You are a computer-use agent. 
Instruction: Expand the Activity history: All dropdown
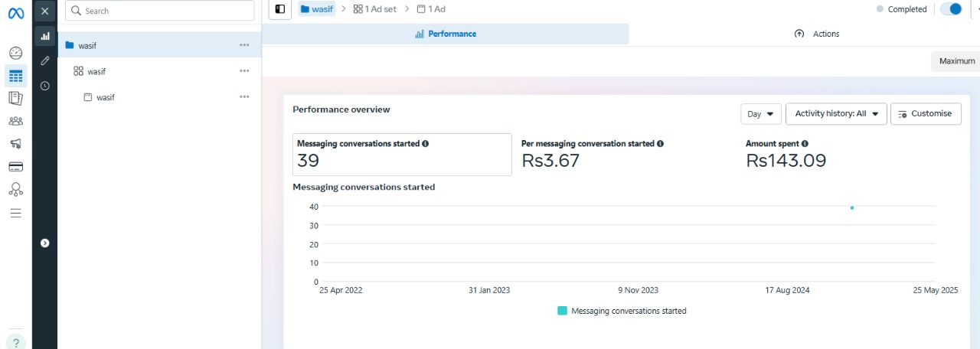(836, 114)
